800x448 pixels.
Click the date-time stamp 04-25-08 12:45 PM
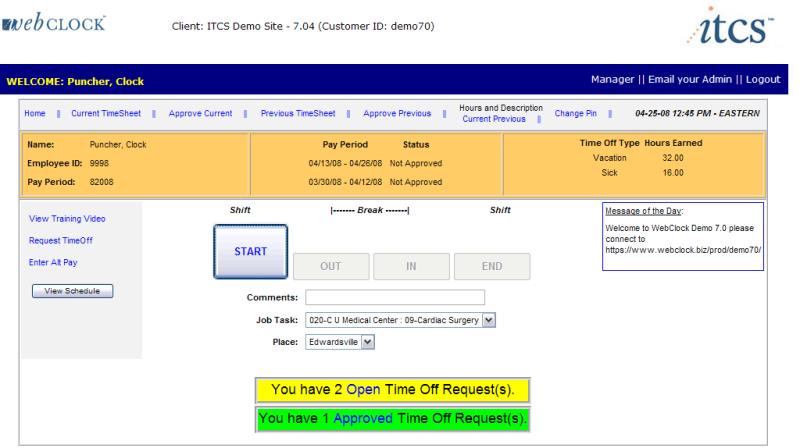click(697, 113)
